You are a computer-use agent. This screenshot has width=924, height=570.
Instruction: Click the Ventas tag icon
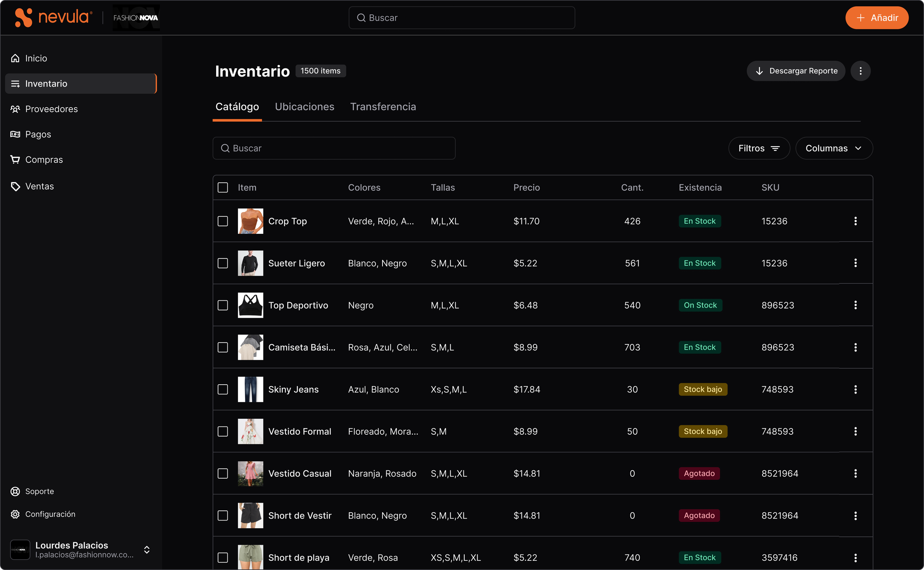(x=15, y=186)
